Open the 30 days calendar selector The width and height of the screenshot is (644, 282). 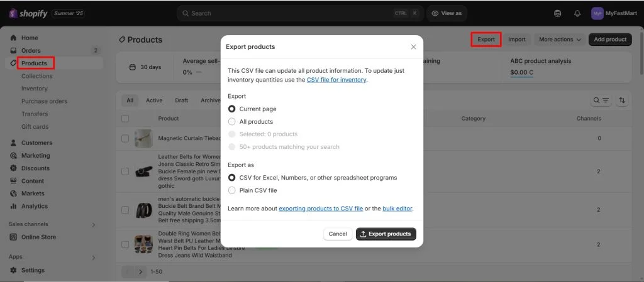click(x=145, y=67)
